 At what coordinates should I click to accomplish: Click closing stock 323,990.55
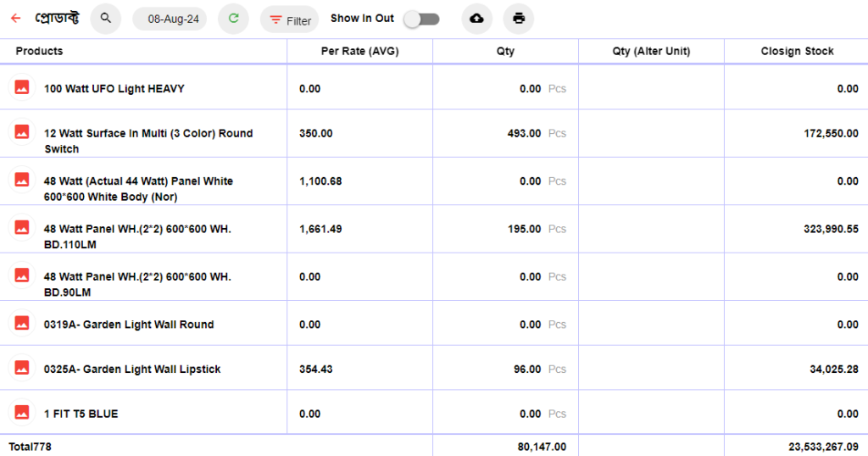[831, 229]
